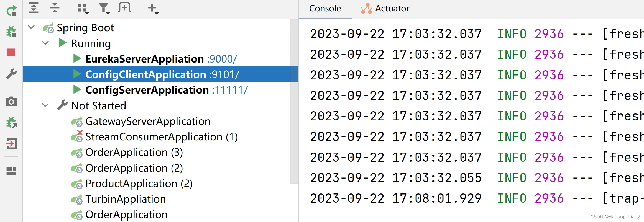The width and height of the screenshot is (644, 222).
Task: Open the :9101/ link of ConfigClientApplication
Action: point(223,74)
